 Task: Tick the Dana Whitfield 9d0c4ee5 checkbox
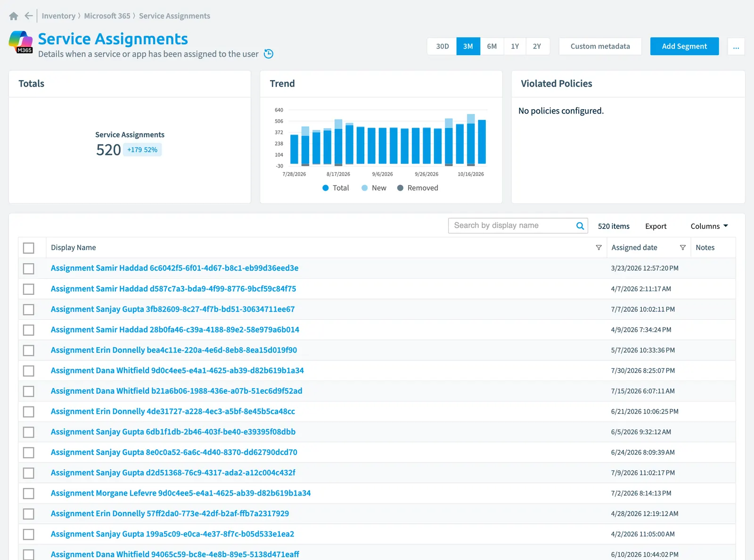pos(29,371)
